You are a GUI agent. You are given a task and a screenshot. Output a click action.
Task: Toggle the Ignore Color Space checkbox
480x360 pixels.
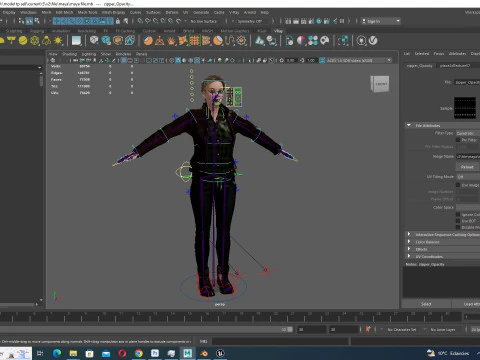tap(458, 215)
